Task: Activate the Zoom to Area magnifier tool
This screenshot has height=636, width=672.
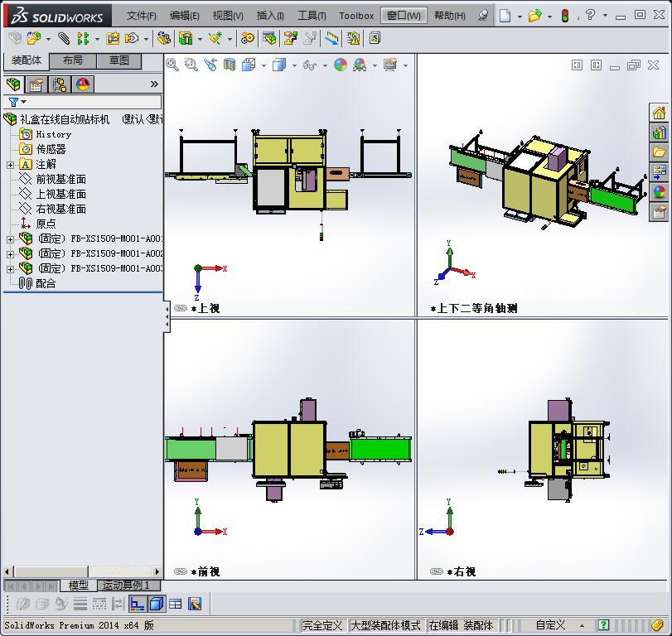Action: point(189,65)
